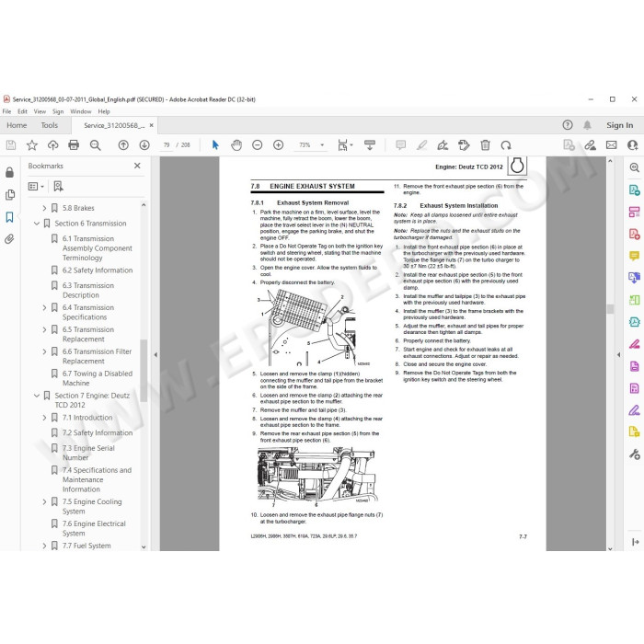Expand 7.5 Engine Cooling System bookmark

[x=44, y=502]
